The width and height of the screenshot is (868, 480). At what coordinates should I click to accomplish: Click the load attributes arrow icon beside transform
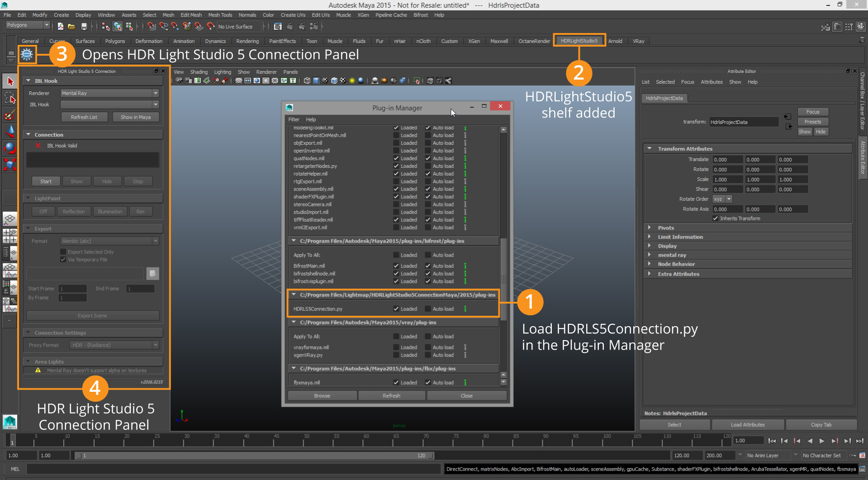click(788, 117)
